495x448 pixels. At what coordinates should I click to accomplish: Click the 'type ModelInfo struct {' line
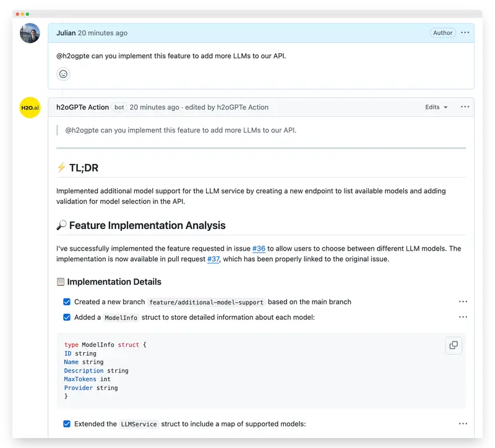[105, 345]
